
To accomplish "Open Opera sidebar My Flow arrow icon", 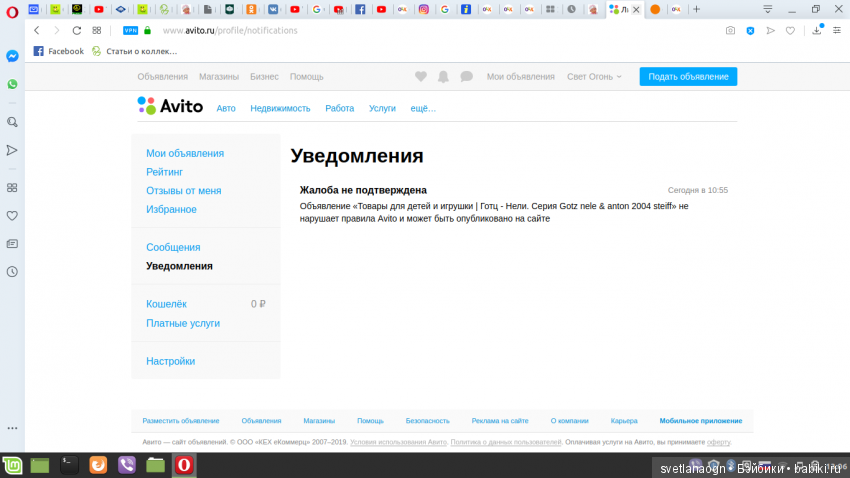I will pyautogui.click(x=12, y=150).
